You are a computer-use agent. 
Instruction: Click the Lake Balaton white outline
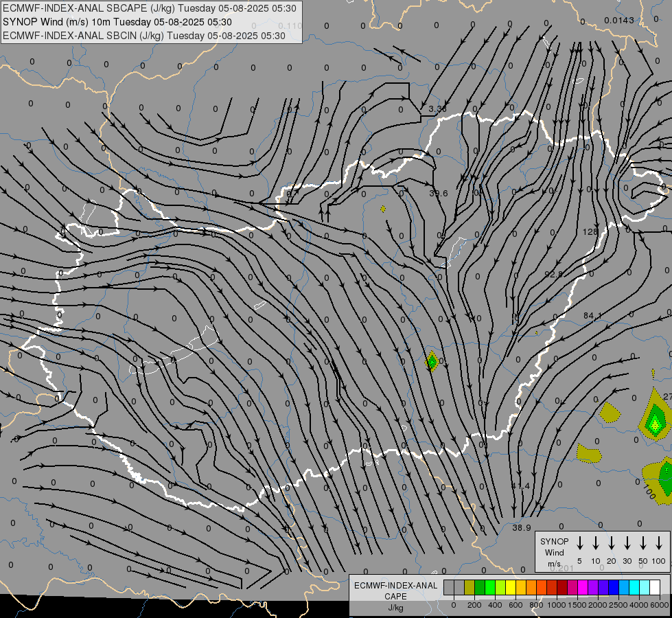(x=175, y=352)
